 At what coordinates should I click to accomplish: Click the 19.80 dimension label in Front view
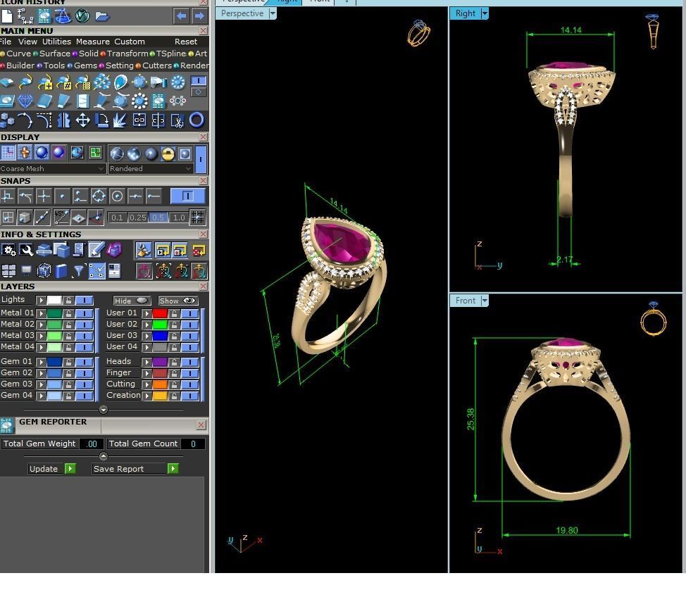tap(567, 530)
